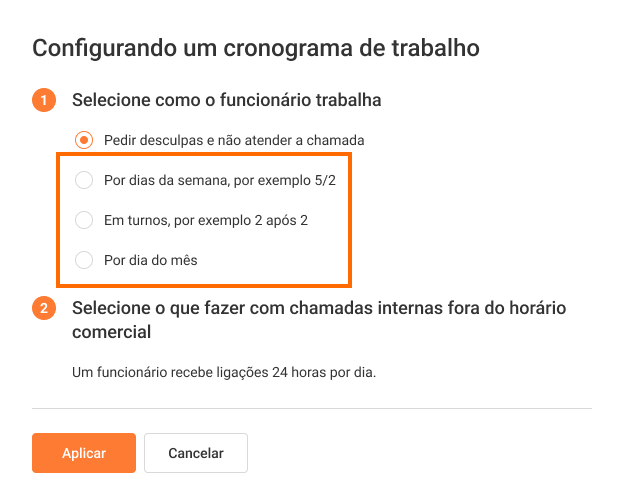Click the 'Configurando um cronograma de trabalho' title
The width and height of the screenshot is (624, 499).
click(x=256, y=47)
